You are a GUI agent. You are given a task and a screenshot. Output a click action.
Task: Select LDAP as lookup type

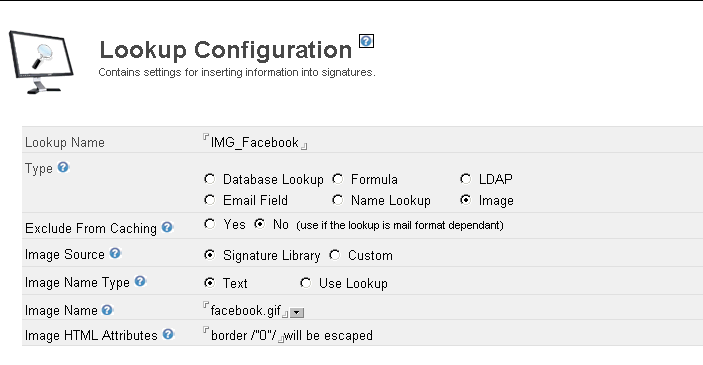click(x=465, y=179)
